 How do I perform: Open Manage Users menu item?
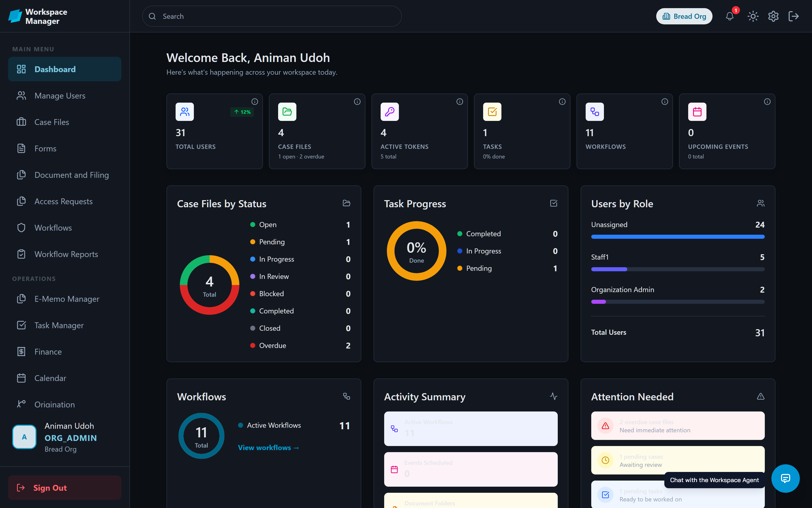(x=64, y=96)
